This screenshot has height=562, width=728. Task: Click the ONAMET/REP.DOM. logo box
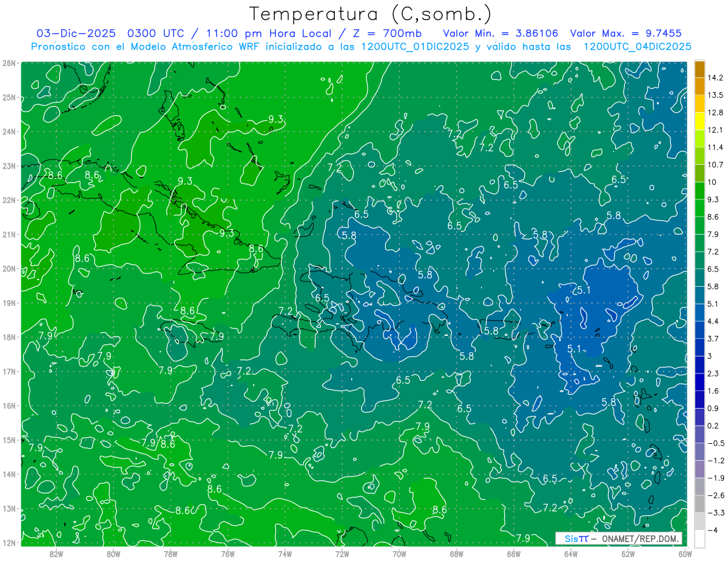click(x=618, y=538)
